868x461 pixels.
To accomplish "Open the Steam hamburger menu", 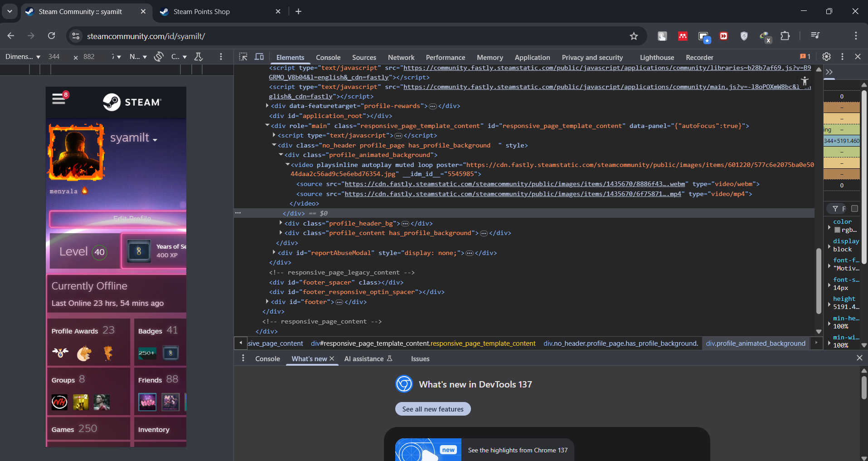I will (59, 98).
